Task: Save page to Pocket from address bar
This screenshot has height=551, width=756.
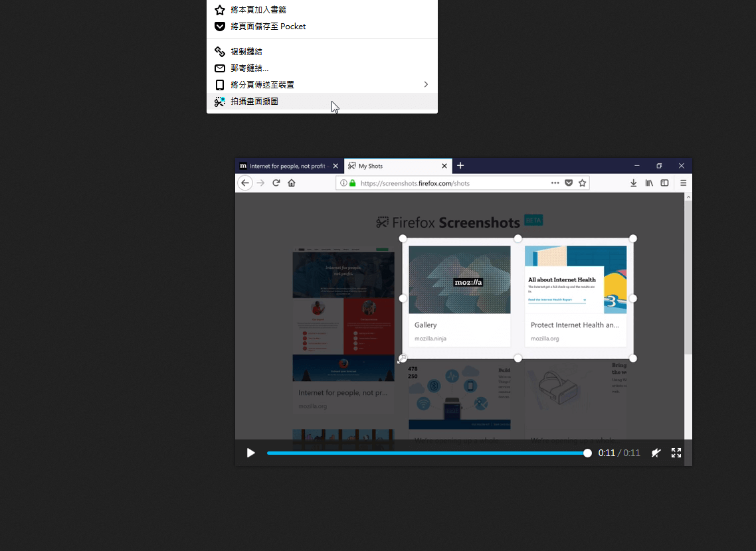Action: pyautogui.click(x=569, y=183)
